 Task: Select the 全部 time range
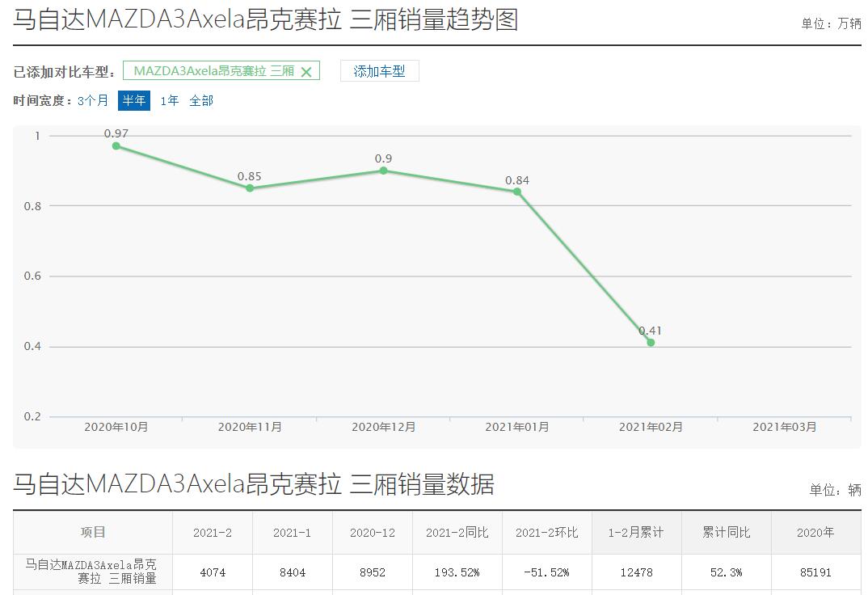201,101
